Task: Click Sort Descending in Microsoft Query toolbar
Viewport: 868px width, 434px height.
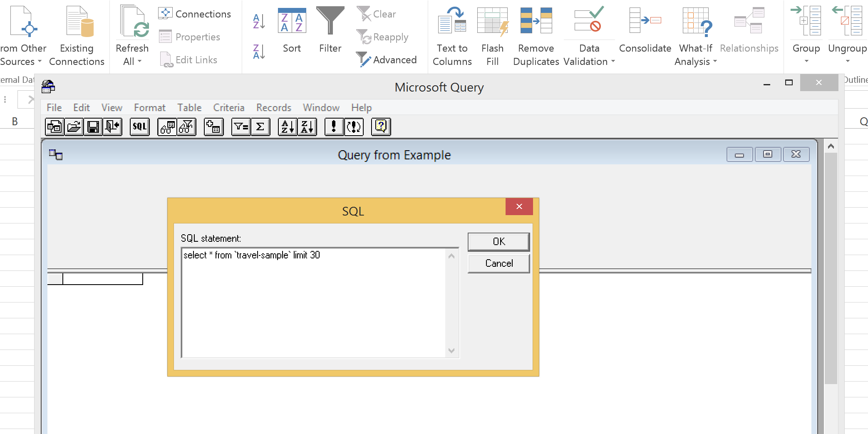Action: pos(307,127)
